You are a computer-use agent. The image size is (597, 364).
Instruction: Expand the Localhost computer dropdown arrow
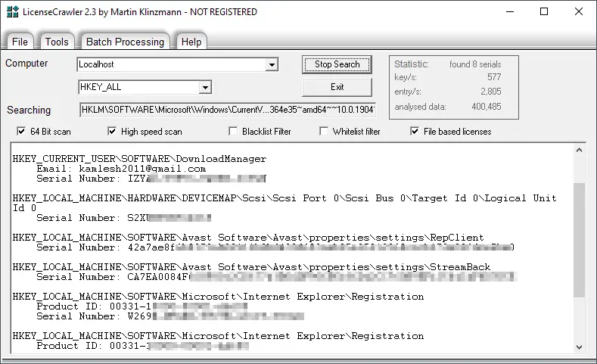(x=272, y=65)
